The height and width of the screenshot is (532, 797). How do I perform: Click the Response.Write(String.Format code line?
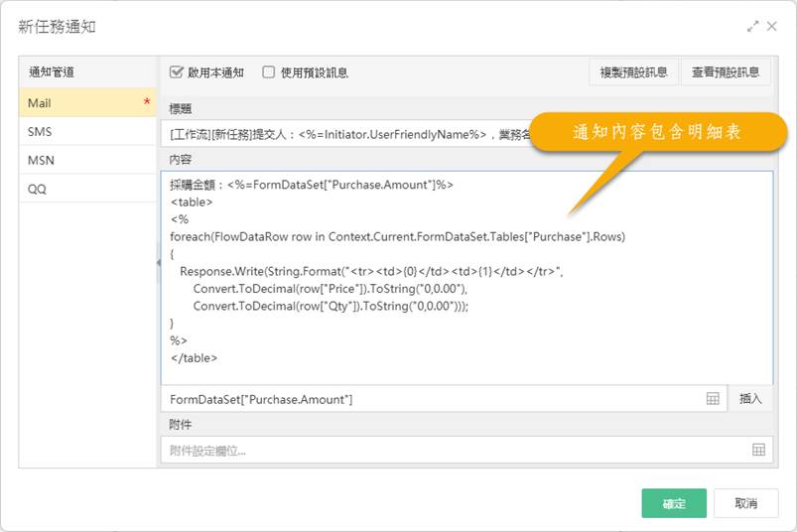tap(371, 271)
